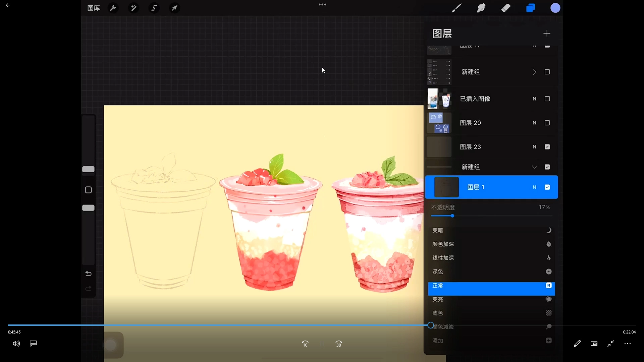Open the Layers panel icon
Viewport: 644px width, 362px height.
pyautogui.click(x=530, y=8)
